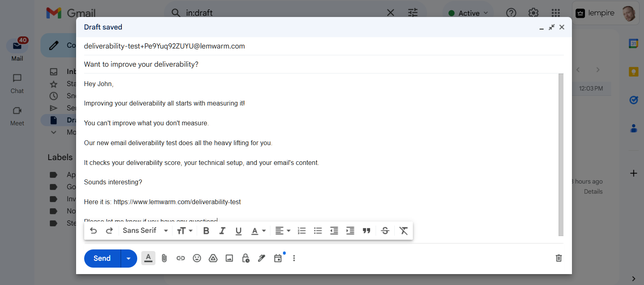Screen dimensions: 644x285
Task: Toggle italic formatting
Action: [x=222, y=230]
